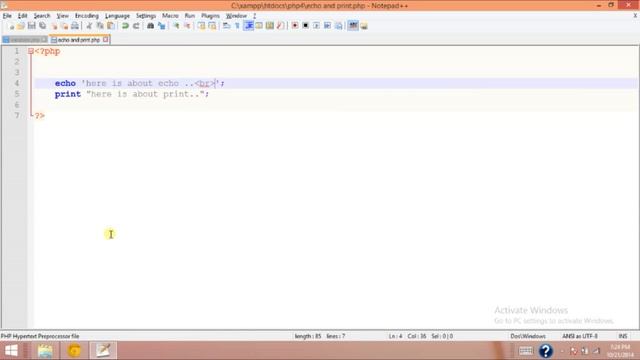Click the Close document toolbar icon
The height and width of the screenshot is (360, 640).
53,26
